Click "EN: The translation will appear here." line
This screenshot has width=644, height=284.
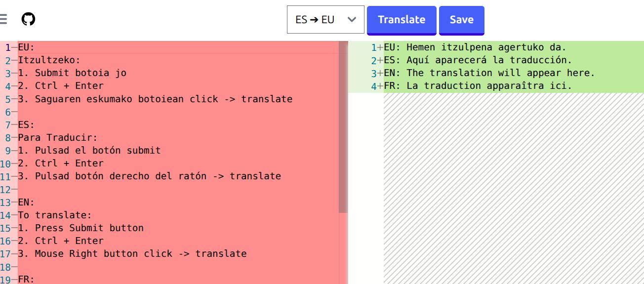(x=489, y=73)
